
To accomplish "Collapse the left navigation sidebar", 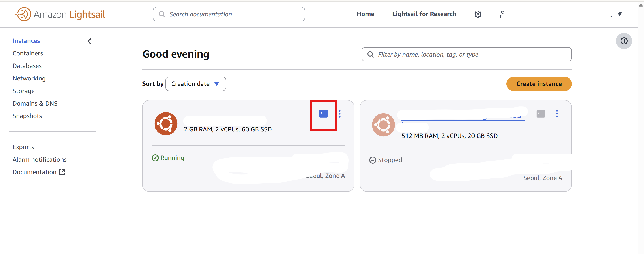I will coord(89,41).
